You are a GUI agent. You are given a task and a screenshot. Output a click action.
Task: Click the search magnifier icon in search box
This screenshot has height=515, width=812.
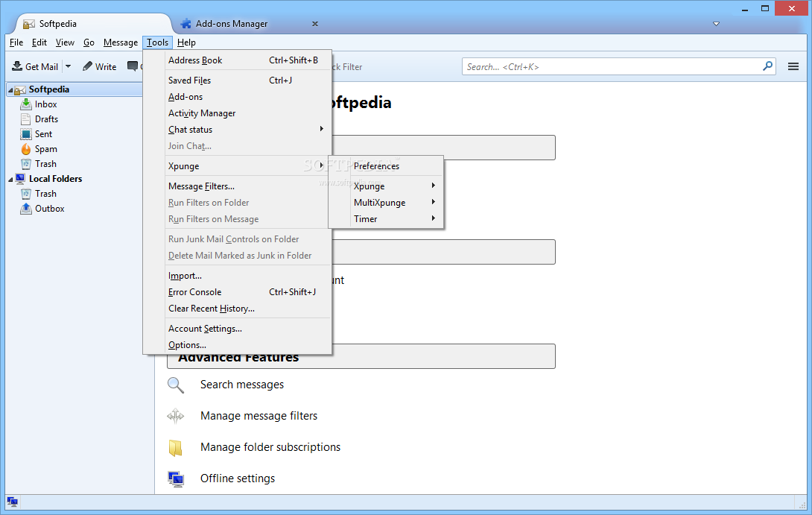pyautogui.click(x=767, y=66)
